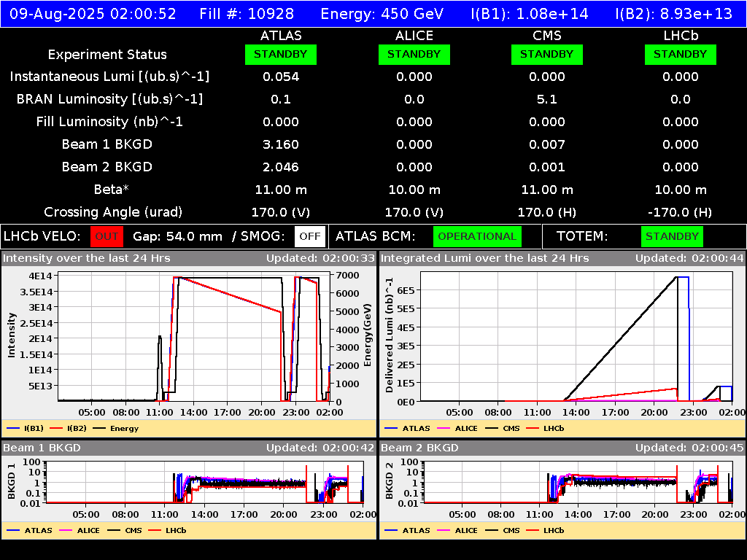Viewport: 747px width, 560px height.
Task: Click the ATLAS legend entry under Integrated Lumi chart
Action: (407, 428)
